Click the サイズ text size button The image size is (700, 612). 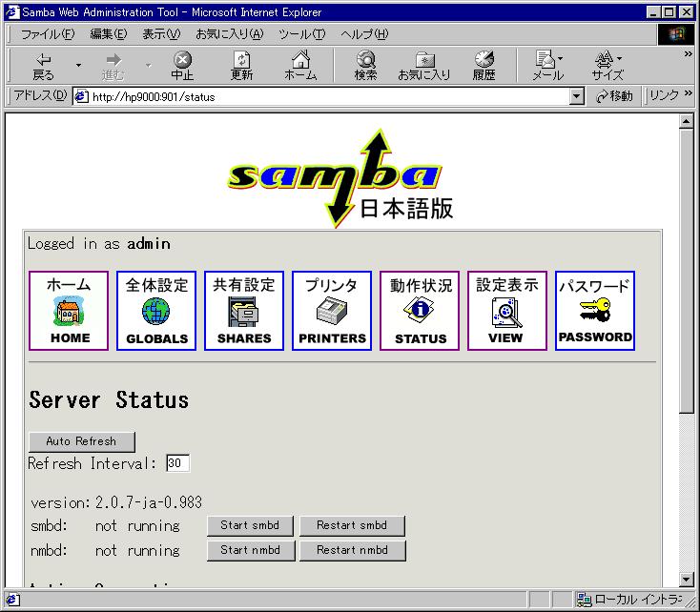[x=607, y=66]
